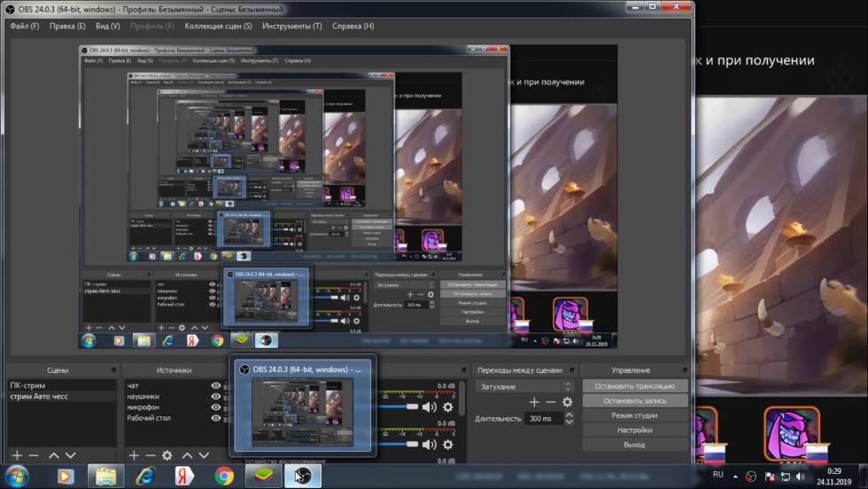The height and width of the screenshot is (489, 868).
Task: Remove transition with the minus icon
Action: [551, 402]
